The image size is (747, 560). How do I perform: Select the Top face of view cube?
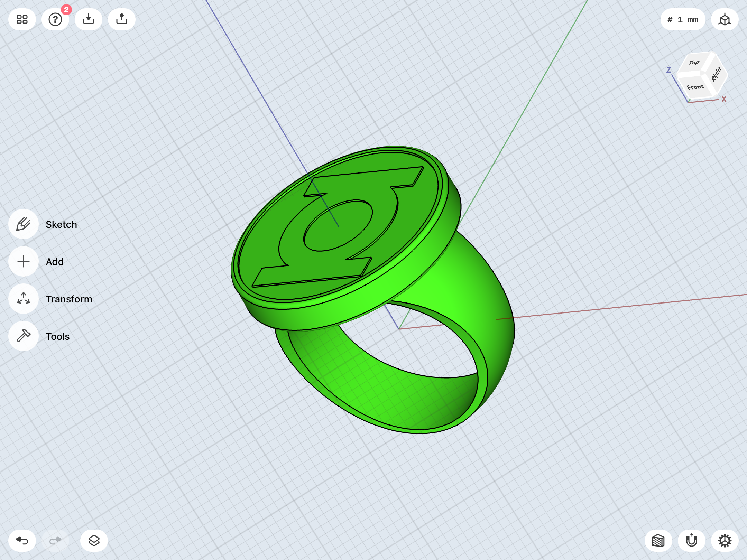694,63
